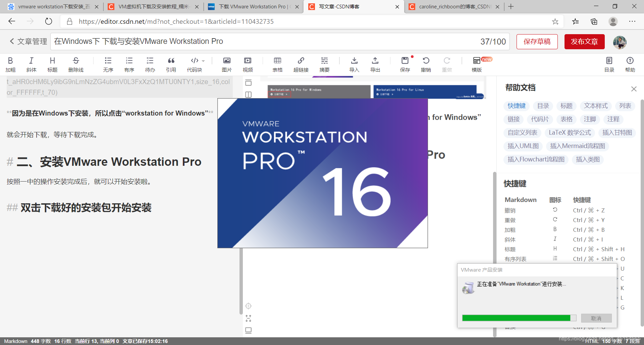Save article with 保存 toolbar icon
Image resolution: width=644 pixels, height=345 pixels.
click(x=405, y=64)
